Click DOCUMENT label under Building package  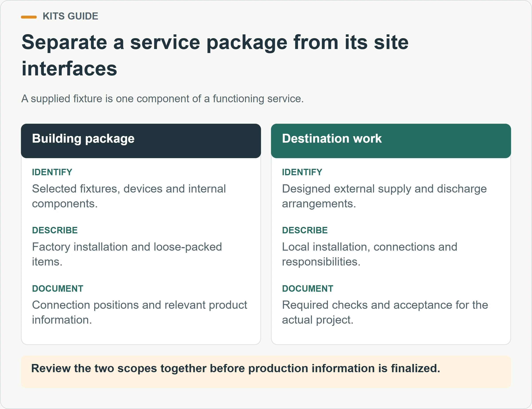tap(58, 289)
